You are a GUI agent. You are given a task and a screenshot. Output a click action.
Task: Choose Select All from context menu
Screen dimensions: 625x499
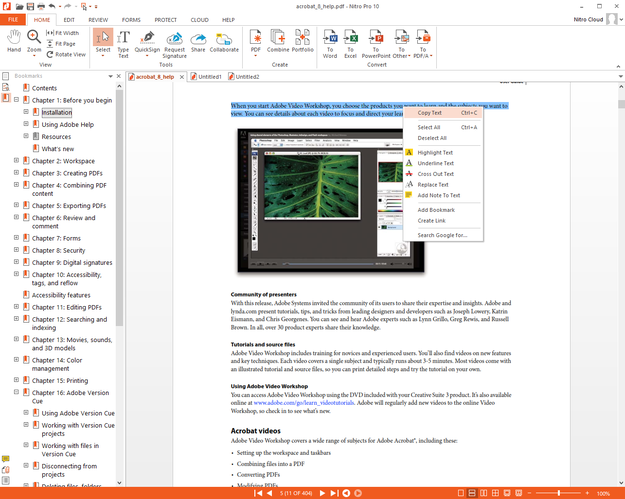(x=443, y=127)
